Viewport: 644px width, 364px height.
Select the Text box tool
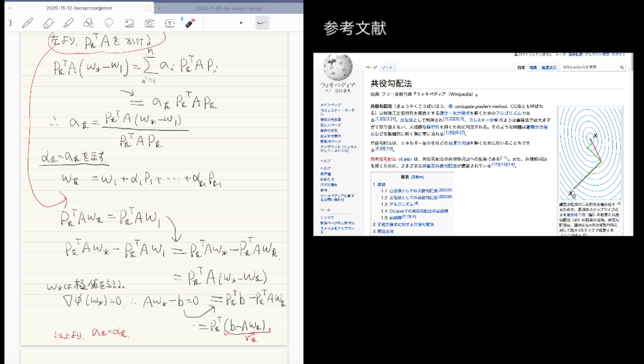170,23
